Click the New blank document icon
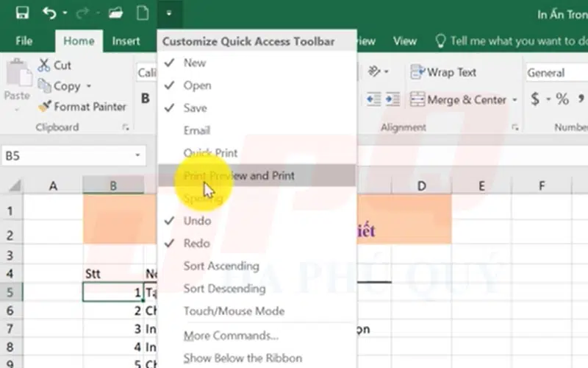The width and height of the screenshot is (588, 368). pos(143,13)
